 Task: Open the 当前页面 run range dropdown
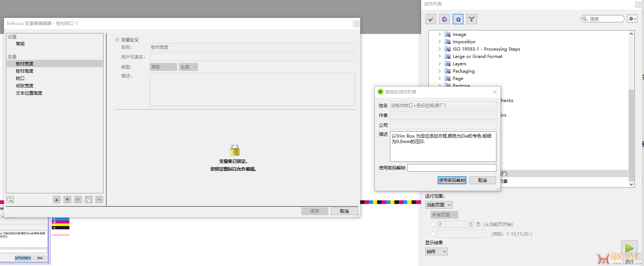[x=439, y=205]
